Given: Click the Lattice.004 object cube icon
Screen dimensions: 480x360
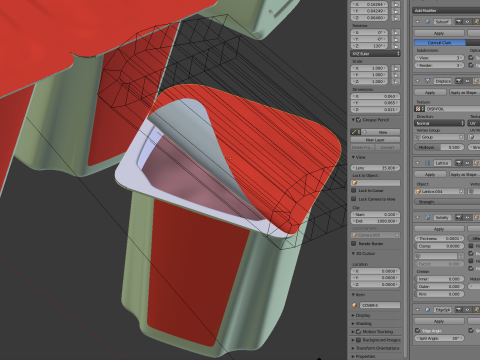Looking at the screenshot, I should [x=419, y=191].
